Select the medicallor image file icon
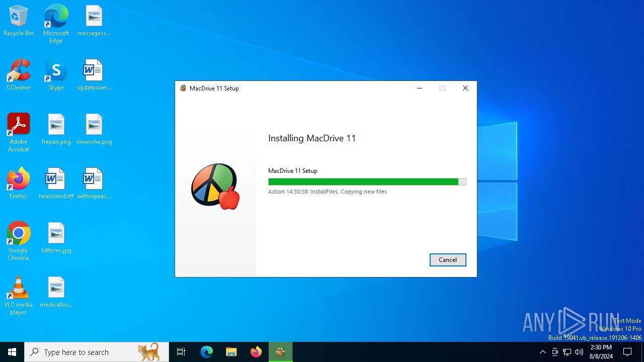Screen dimensions: 644x362 click(x=56, y=293)
